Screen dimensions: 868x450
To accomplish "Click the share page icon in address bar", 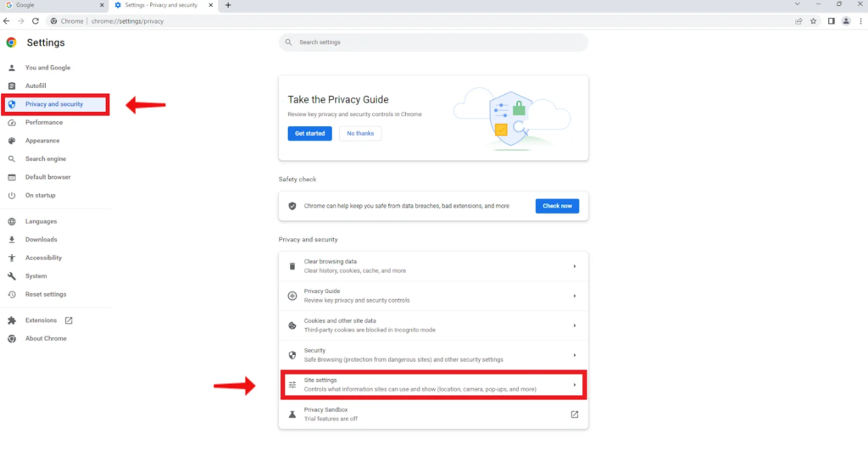I will pyautogui.click(x=798, y=21).
